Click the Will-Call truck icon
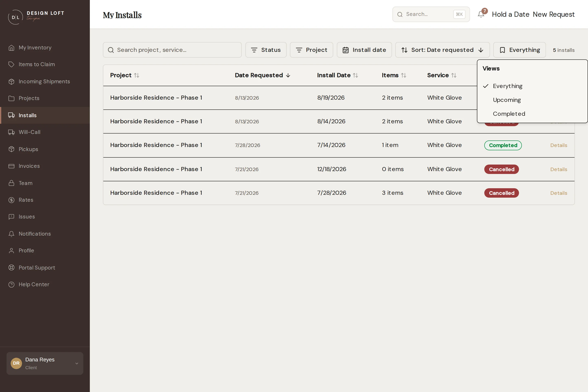 click(x=11, y=132)
